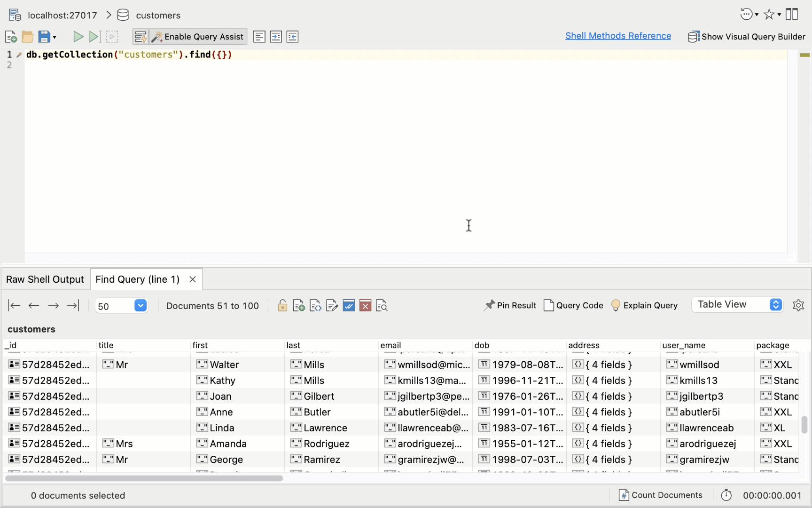Select the Gilbert last name cell
The width and height of the screenshot is (812, 508).
click(x=332, y=397)
